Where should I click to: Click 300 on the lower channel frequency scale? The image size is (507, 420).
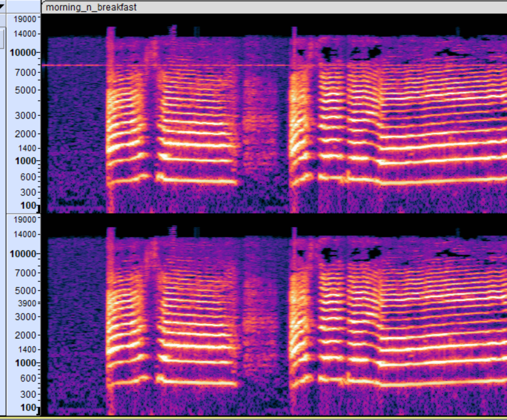pos(29,394)
